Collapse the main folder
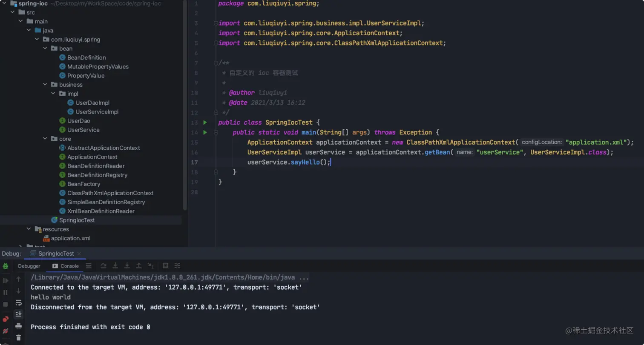644x345 pixels. pos(20,21)
